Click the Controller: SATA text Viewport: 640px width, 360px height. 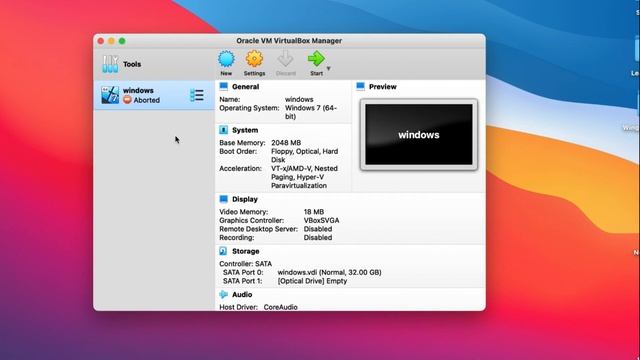(245, 264)
